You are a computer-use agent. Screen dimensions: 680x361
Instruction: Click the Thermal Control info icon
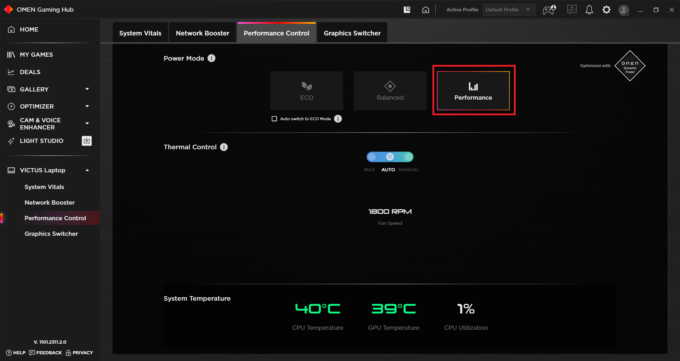click(224, 147)
